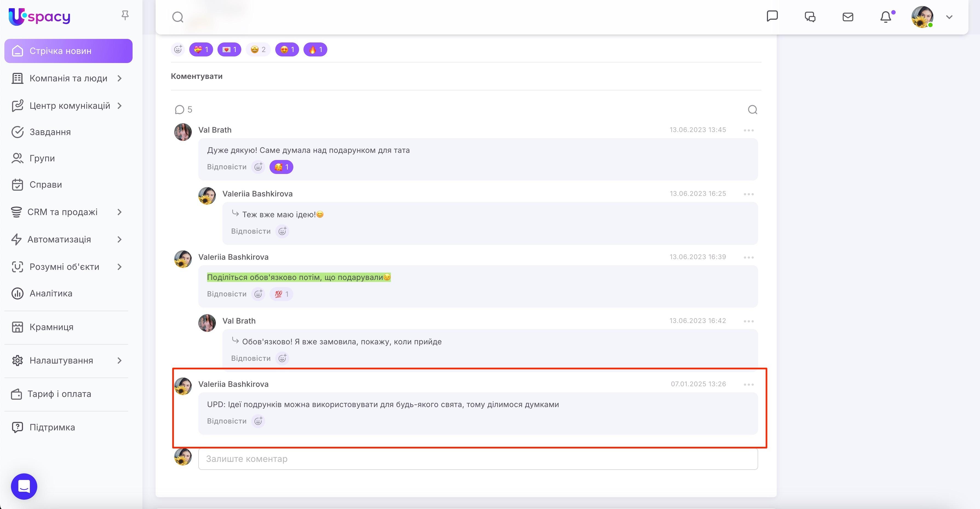Click the Коментувати button
This screenshot has width=980, height=509.
(197, 76)
